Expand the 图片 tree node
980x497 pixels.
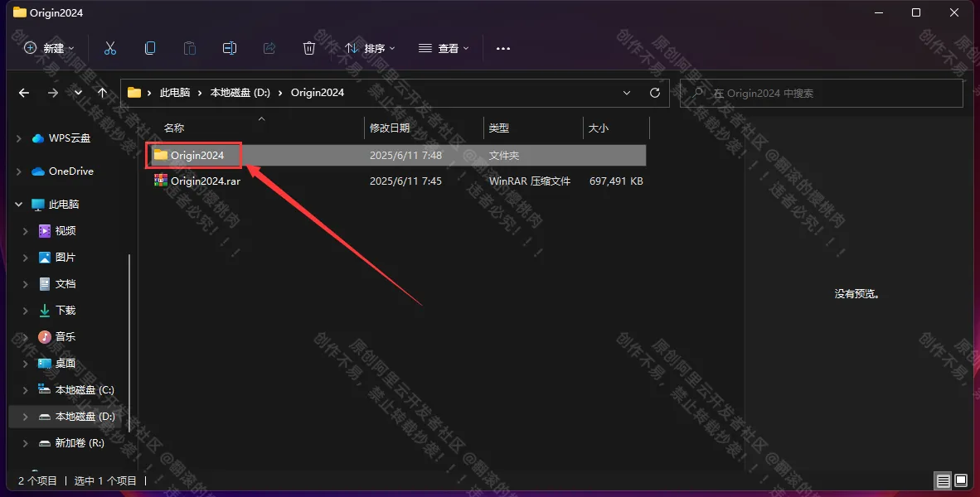(x=26, y=258)
